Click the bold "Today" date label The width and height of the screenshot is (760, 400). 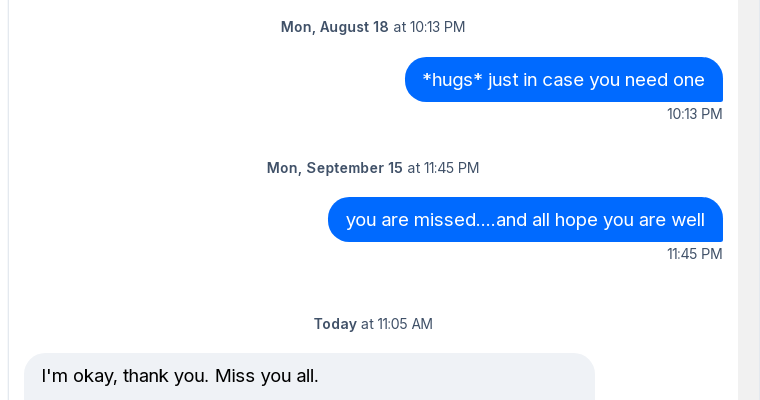(x=335, y=324)
